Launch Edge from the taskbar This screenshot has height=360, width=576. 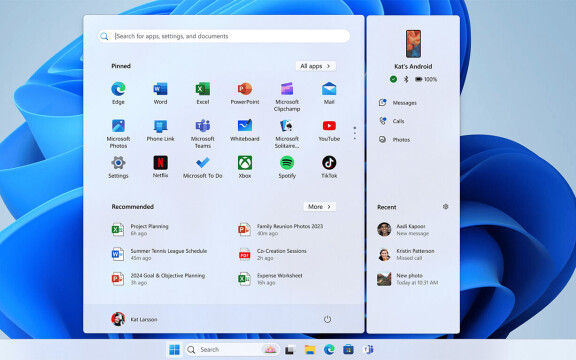[329, 349]
